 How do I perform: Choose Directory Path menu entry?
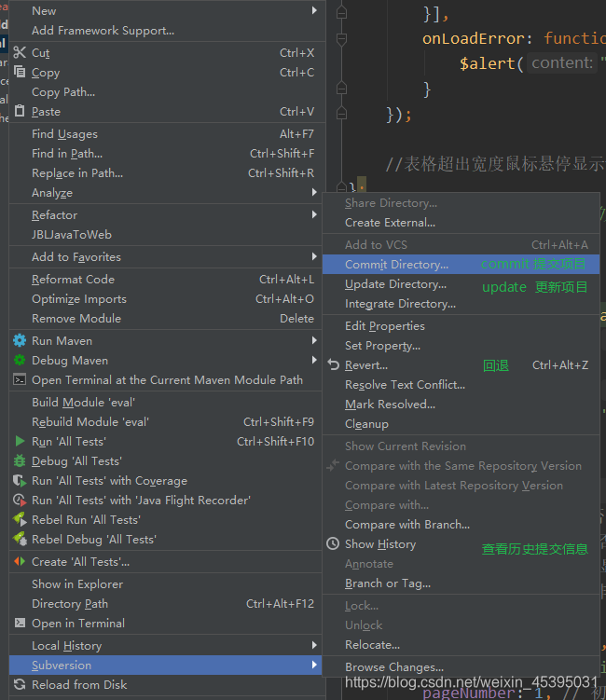[x=165, y=604]
